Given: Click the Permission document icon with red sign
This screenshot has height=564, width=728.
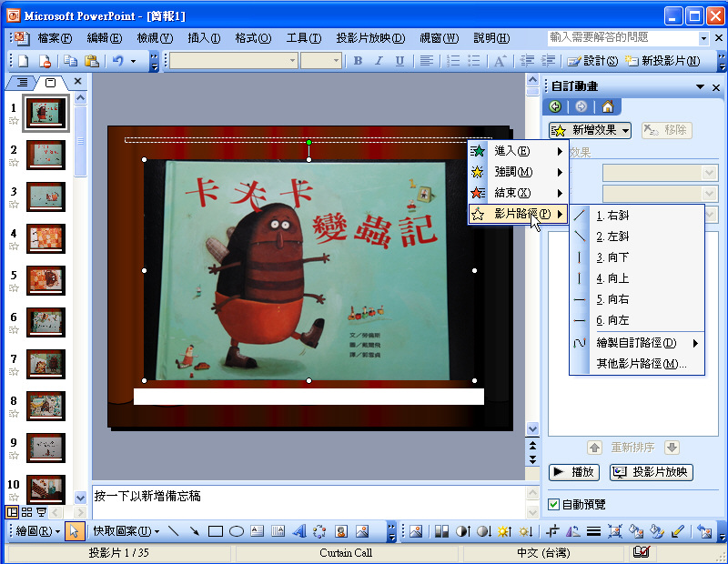Looking at the screenshot, I should [x=45, y=61].
